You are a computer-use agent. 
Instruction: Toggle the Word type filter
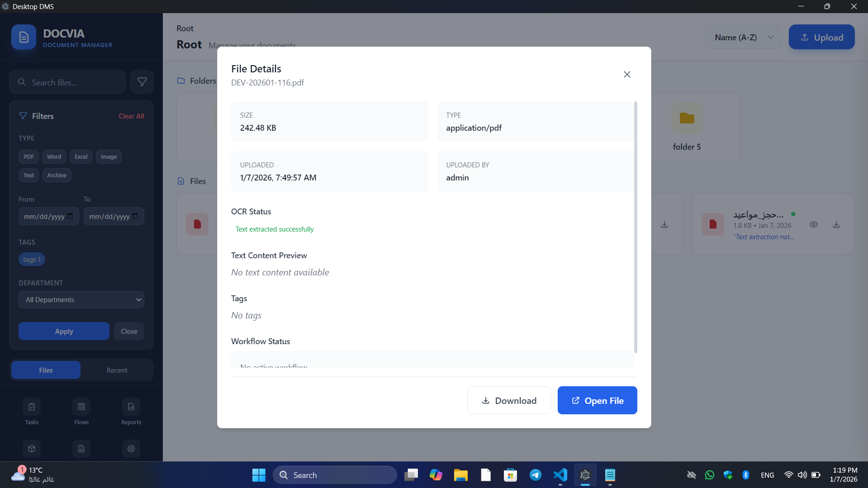click(54, 156)
